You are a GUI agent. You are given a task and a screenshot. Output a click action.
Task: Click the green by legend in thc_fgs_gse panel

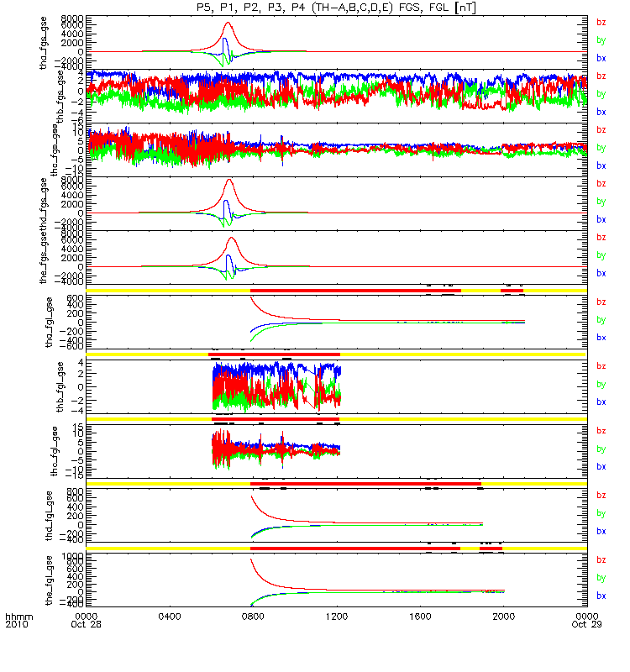(x=601, y=148)
